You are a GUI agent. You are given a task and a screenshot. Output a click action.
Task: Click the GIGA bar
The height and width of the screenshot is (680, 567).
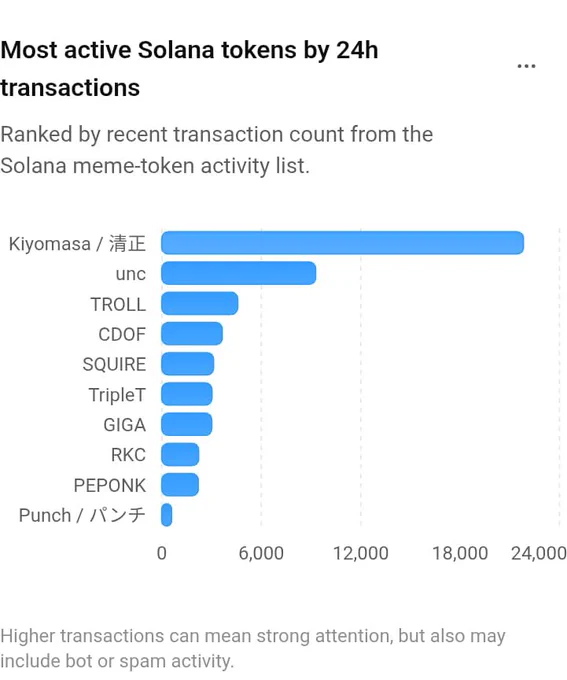coord(187,424)
